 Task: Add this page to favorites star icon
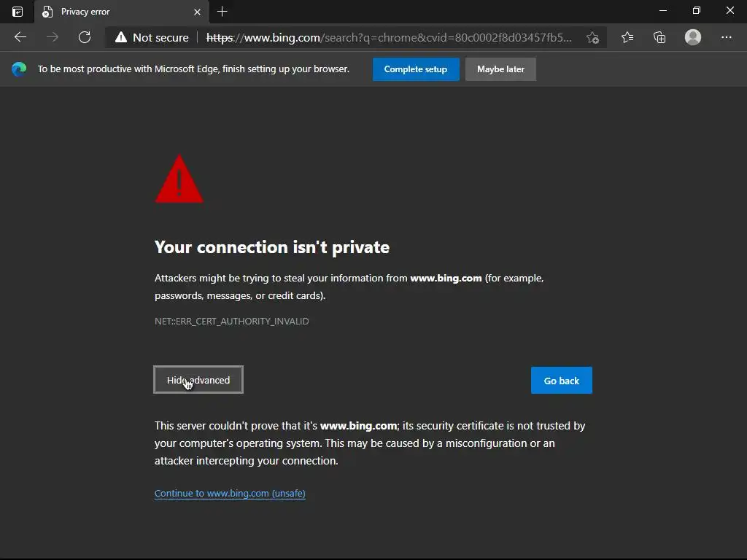coord(592,38)
